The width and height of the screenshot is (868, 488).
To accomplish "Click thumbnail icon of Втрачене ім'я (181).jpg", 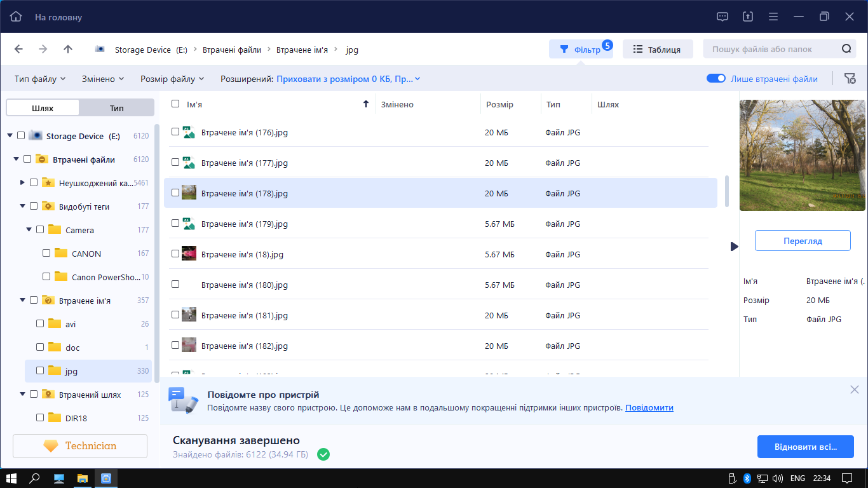I will [x=189, y=315].
